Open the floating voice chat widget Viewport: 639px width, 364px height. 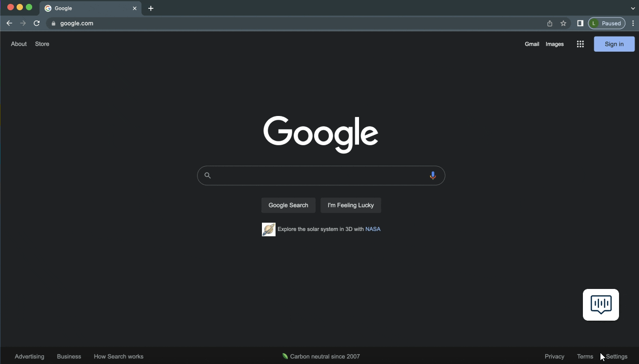[x=601, y=305]
